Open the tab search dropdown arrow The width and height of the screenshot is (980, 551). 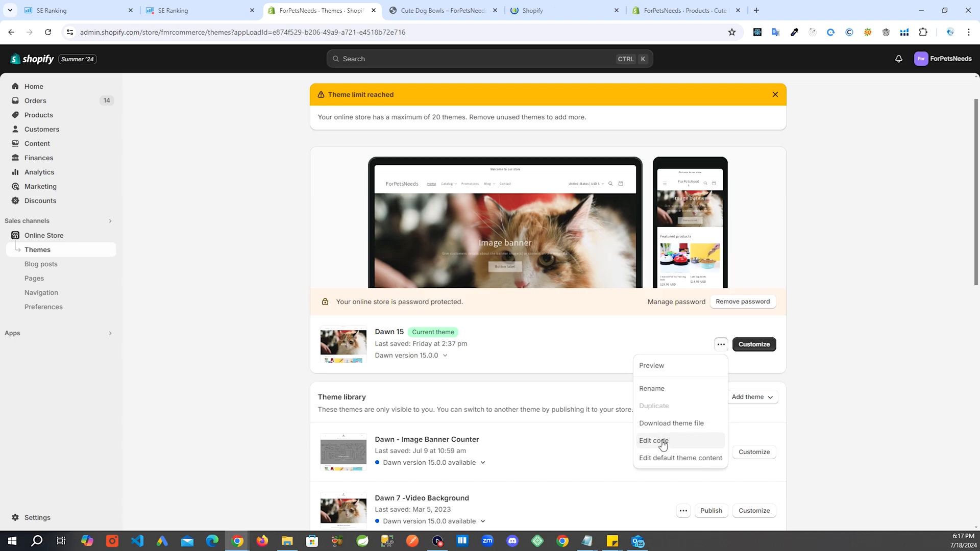[10, 10]
